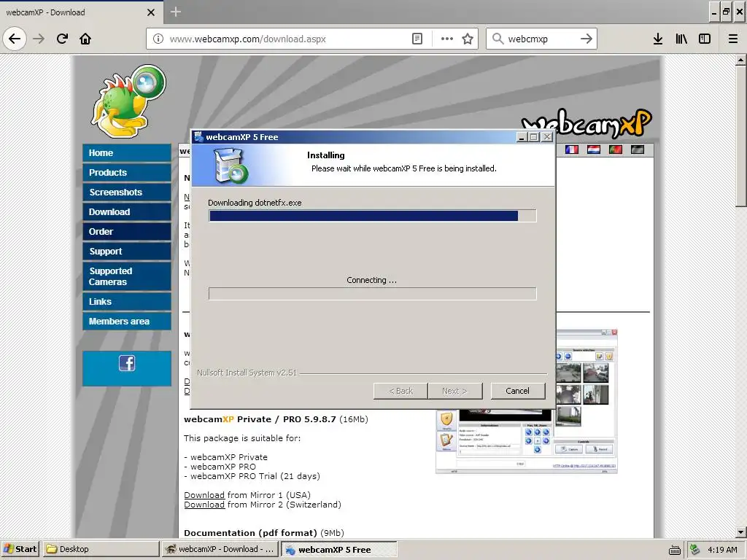The image size is (747, 560).
Task: Open the network tray icon
Action: point(694,549)
